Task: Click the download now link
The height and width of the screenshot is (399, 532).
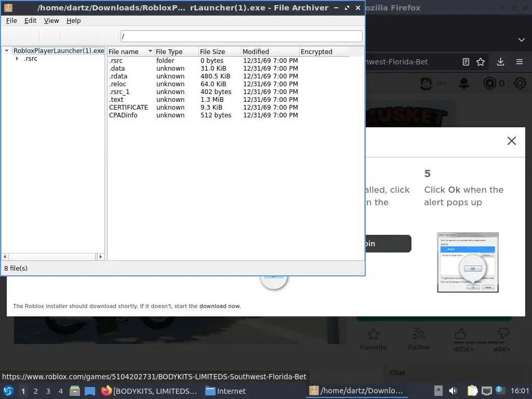Action: point(220,306)
